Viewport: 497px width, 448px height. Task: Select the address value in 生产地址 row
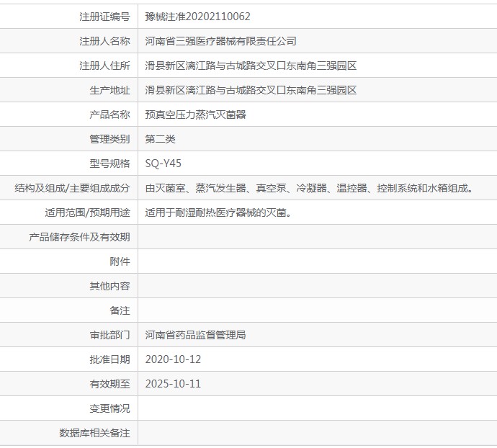tap(251, 90)
